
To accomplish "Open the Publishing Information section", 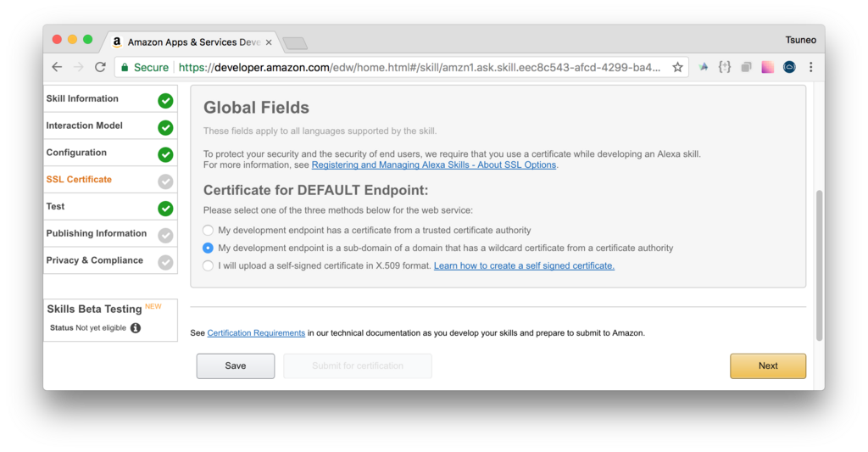I will pos(111,233).
